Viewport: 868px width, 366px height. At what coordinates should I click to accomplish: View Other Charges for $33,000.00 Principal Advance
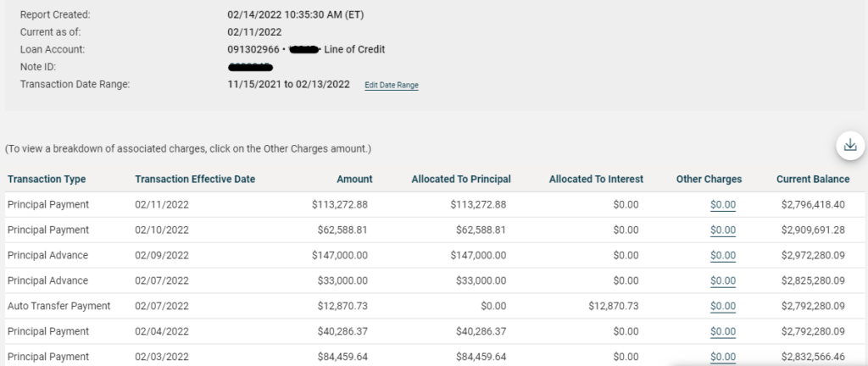[723, 280]
